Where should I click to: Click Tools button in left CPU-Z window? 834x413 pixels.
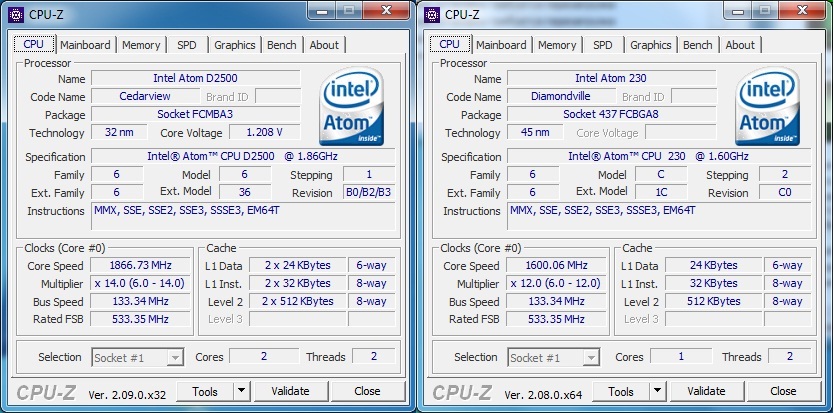(205, 391)
